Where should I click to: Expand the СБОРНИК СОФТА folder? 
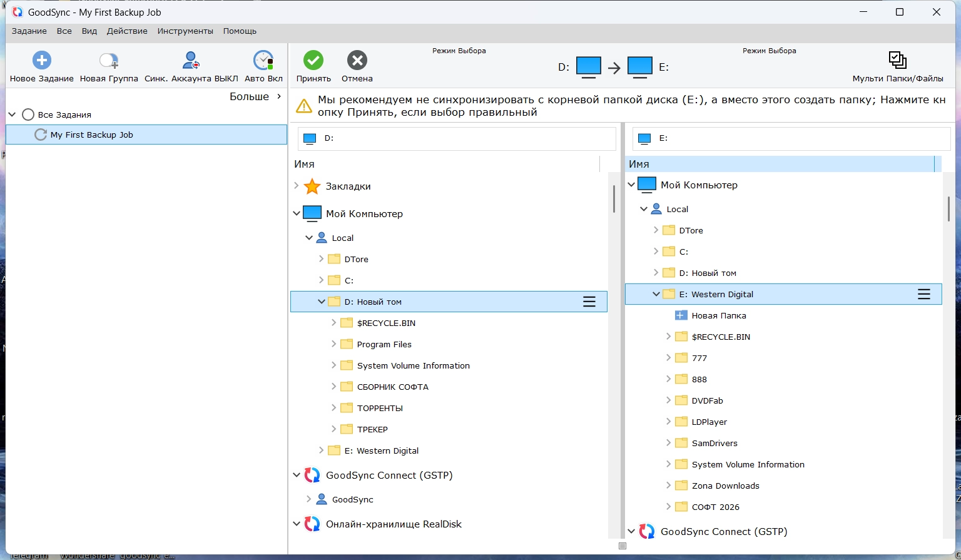coord(334,387)
